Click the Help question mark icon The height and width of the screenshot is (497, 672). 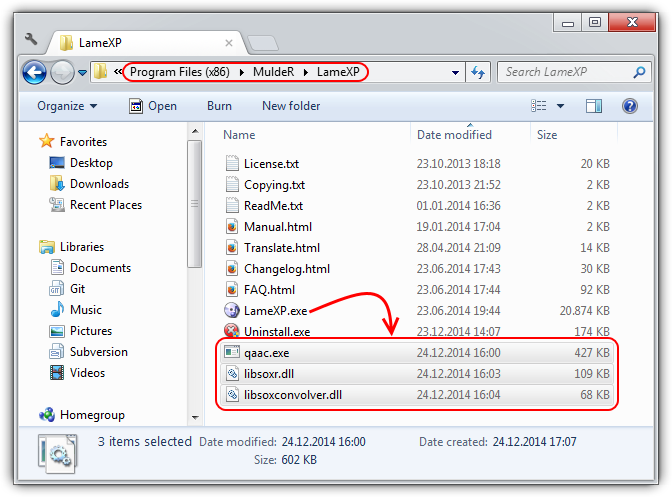pos(630,106)
